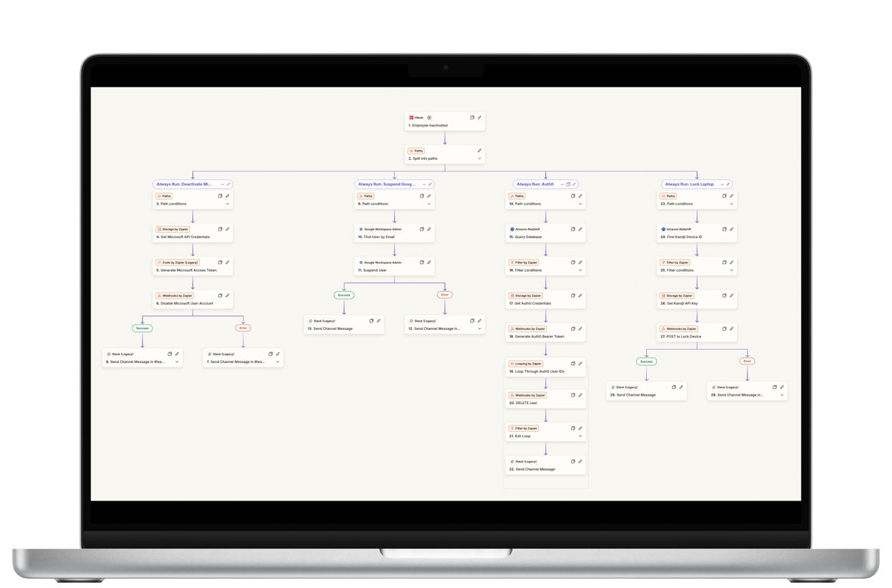Expand chevron on step 8 Send Channel Message

click(177, 361)
